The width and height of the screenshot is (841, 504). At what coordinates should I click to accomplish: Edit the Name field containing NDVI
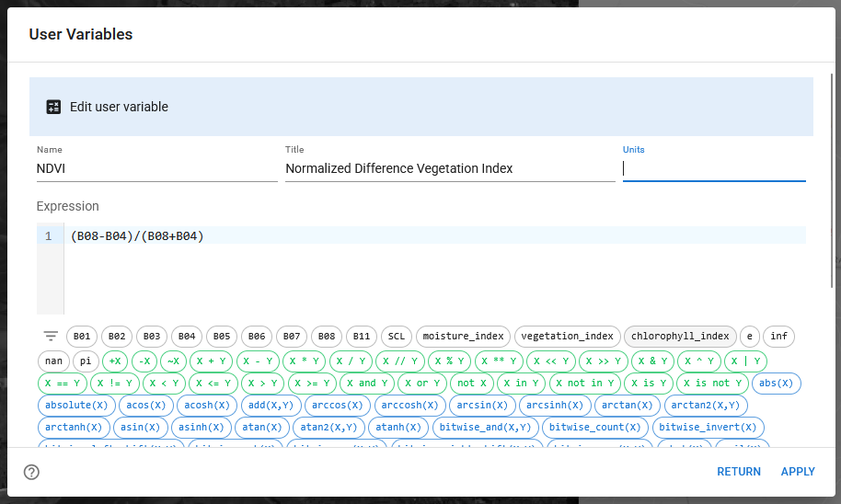157,168
